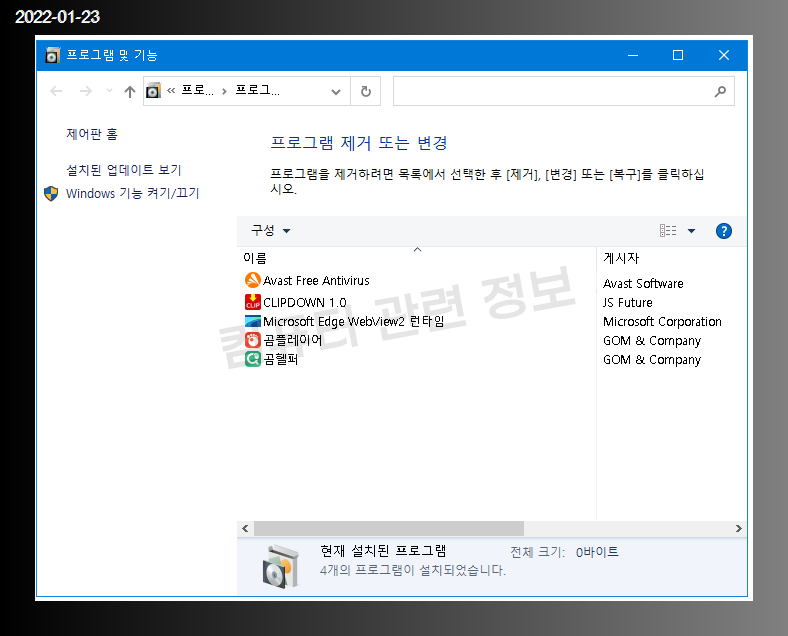Select the 곰플레이어 program entry
Screen dimensions: 788x636
292,340
